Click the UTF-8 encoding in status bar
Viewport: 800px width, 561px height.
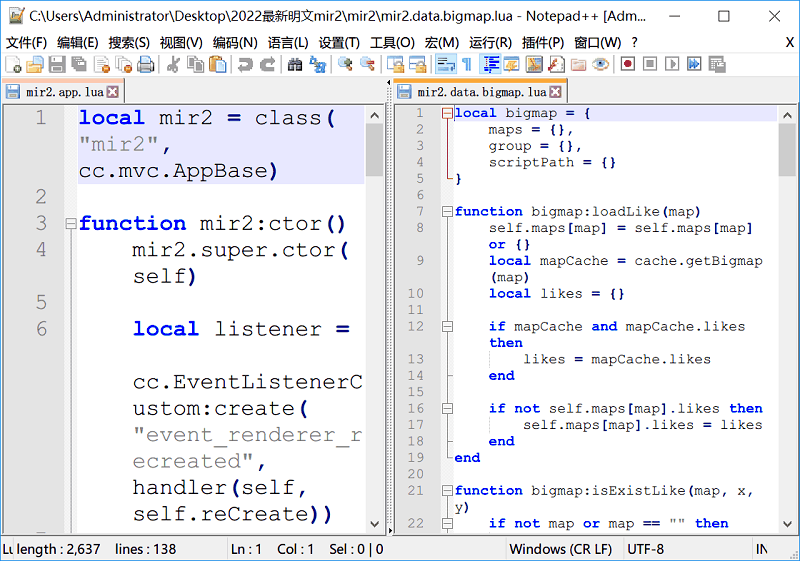(646, 549)
